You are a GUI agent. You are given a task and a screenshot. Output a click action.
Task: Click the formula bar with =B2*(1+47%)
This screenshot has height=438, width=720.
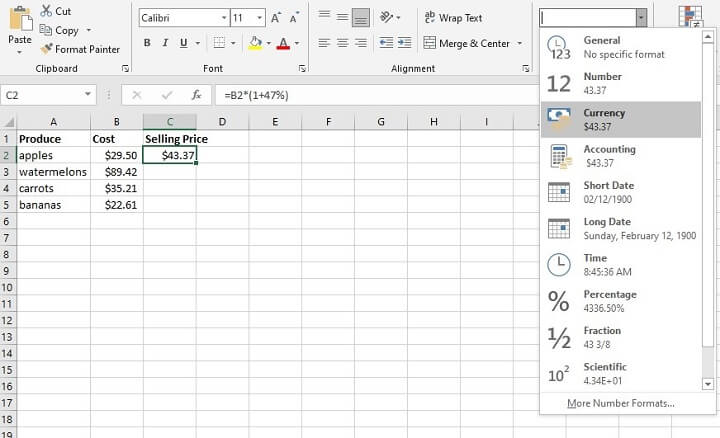(x=377, y=95)
